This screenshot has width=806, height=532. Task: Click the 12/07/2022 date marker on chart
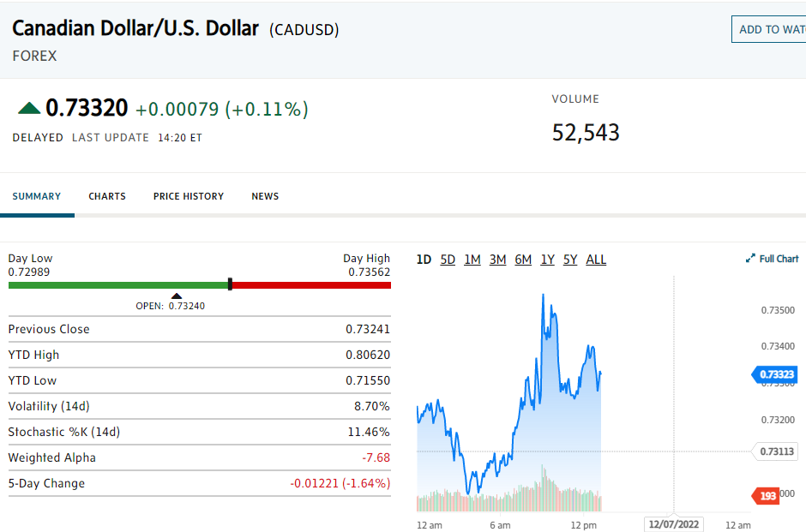pyautogui.click(x=674, y=524)
